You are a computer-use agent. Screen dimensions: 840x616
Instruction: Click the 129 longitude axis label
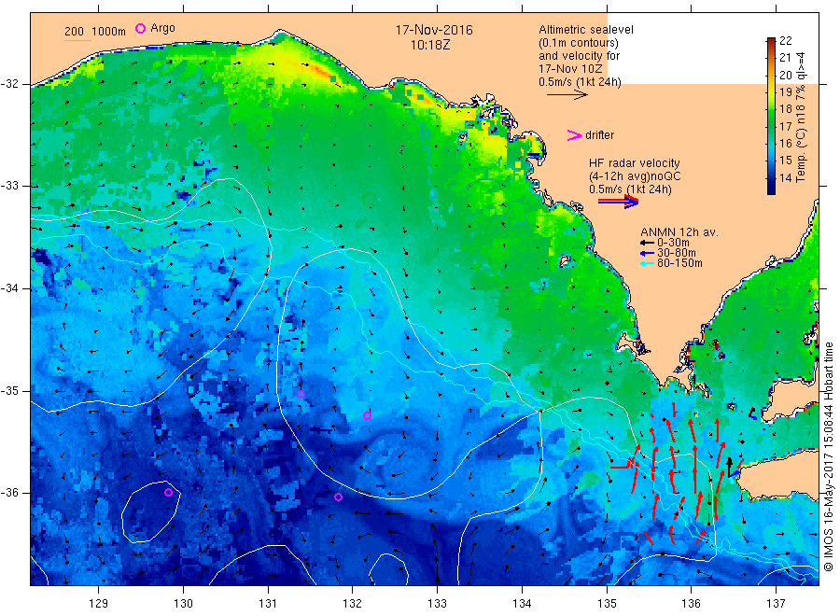click(x=99, y=604)
